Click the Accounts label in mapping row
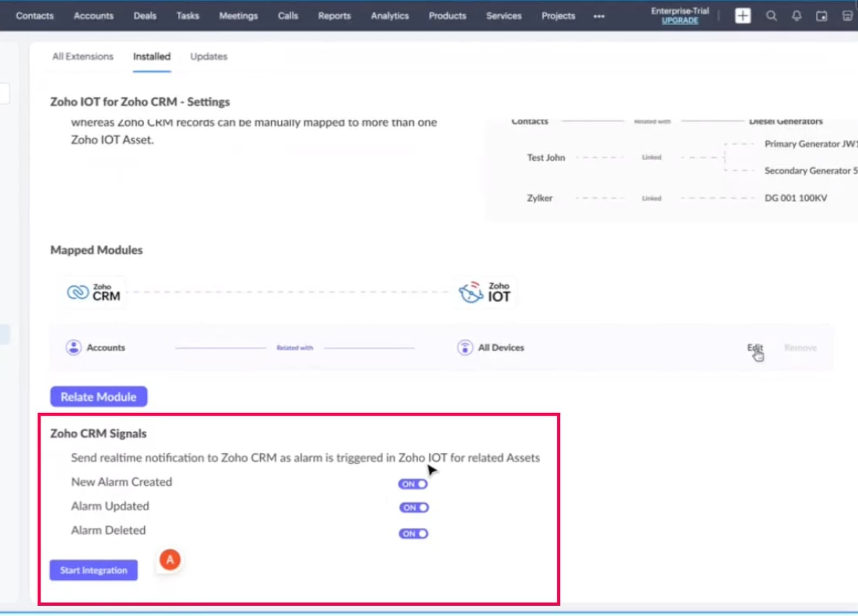The width and height of the screenshot is (858, 616). tap(106, 347)
